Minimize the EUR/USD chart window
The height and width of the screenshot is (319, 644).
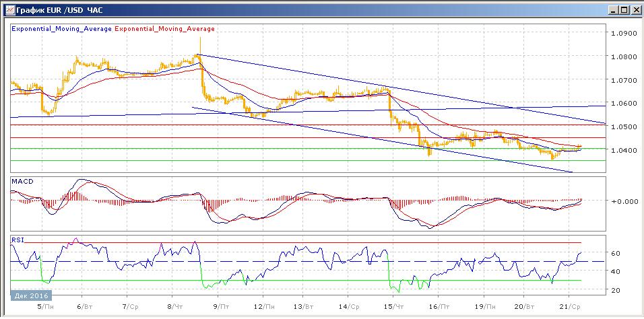[612, 9]
